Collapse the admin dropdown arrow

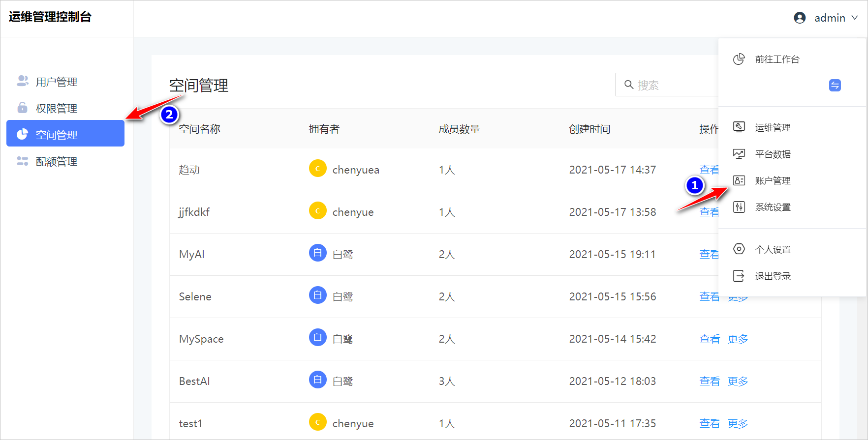coord(855,18)
